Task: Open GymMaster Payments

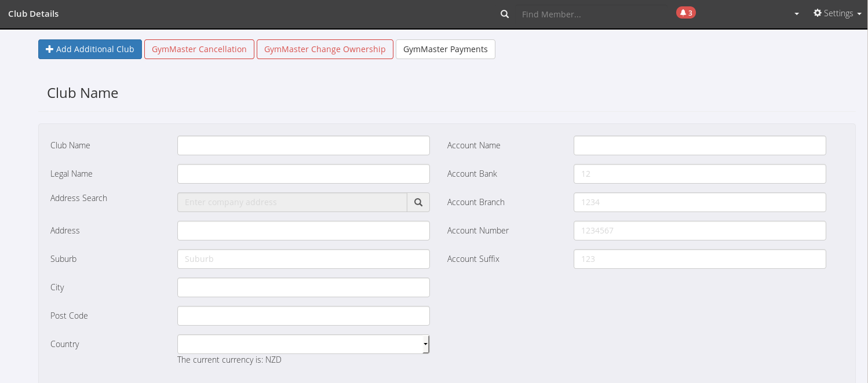Action: click(445, 49)
